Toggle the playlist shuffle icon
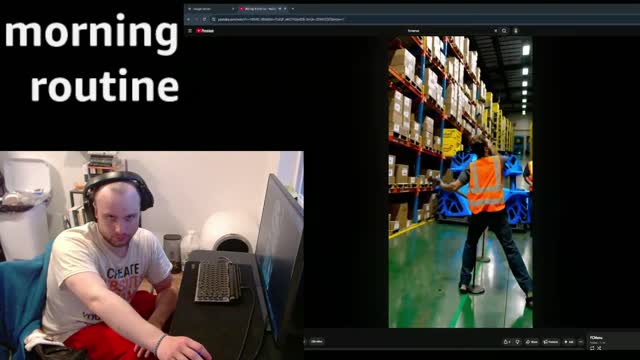Screen dimensions: 640x360 pos(599,348)
